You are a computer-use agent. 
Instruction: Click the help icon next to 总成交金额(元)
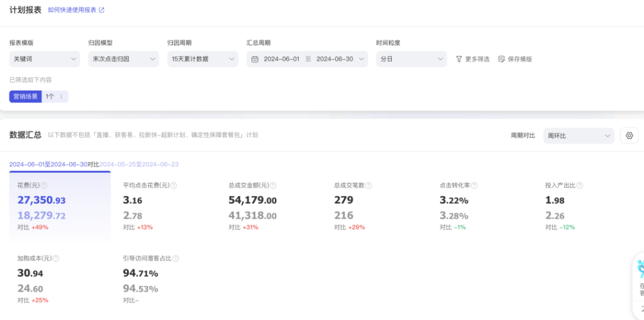click(273, 185)
